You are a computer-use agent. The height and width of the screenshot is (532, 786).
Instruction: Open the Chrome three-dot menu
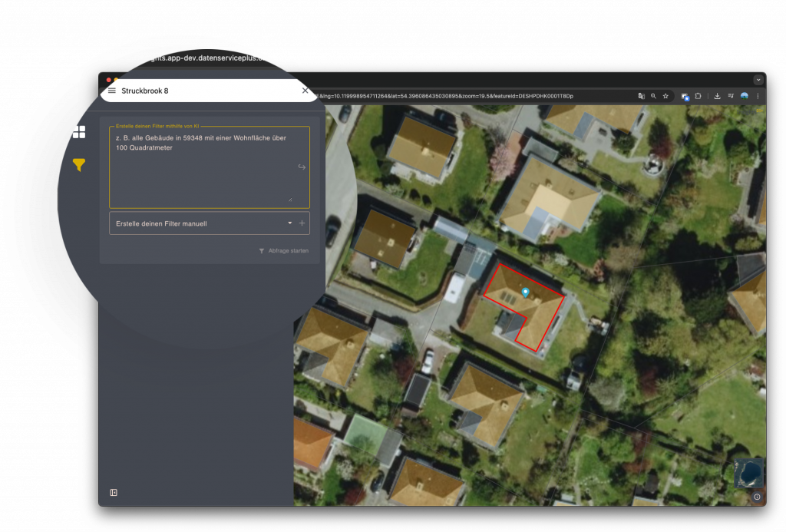click(758, 96)
